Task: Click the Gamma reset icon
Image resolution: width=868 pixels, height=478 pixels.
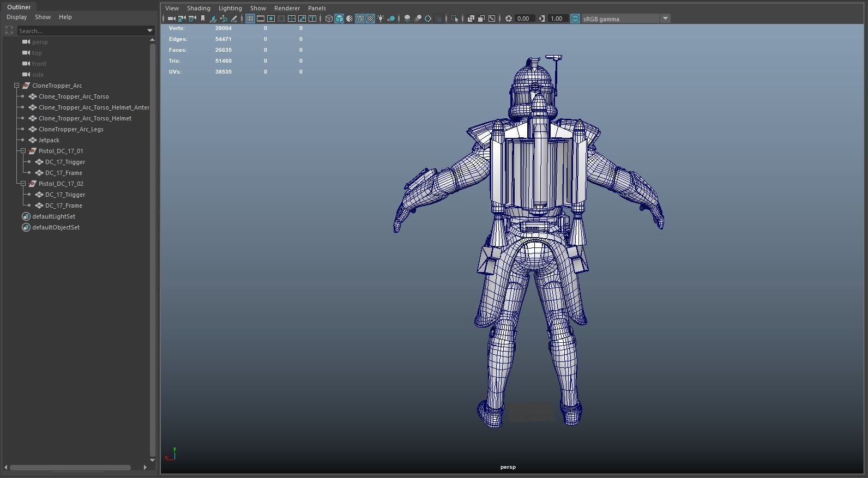Action: pyautogui.click(x=541, y=19)
